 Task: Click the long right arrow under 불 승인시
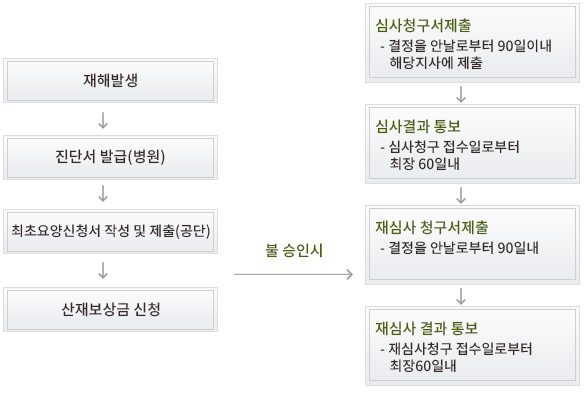293,274
